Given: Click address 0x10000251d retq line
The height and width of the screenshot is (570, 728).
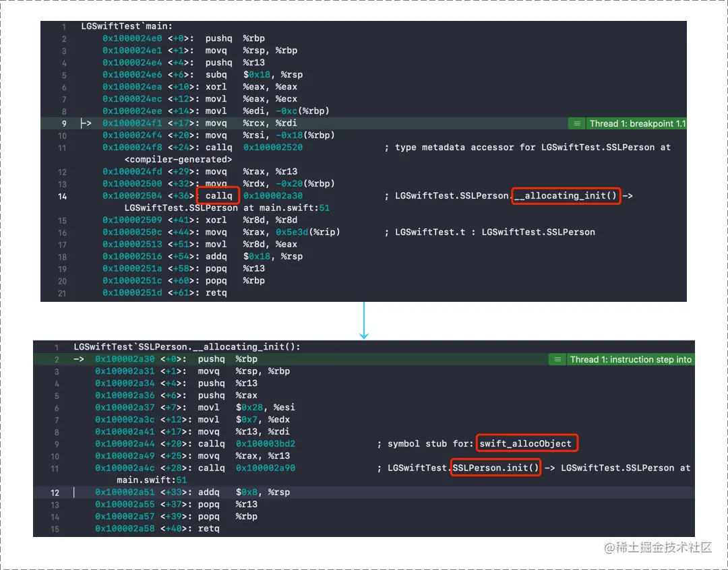Looking at the screenshot, I should click(132, 292).
